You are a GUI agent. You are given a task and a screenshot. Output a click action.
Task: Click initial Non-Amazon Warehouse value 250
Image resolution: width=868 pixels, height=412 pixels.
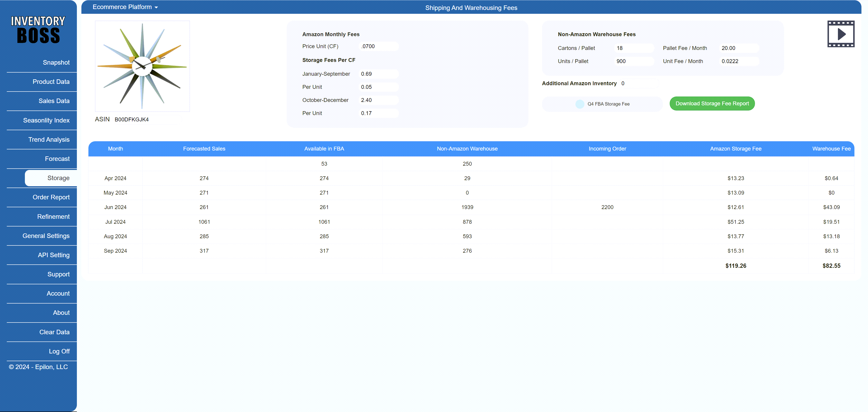467,164
